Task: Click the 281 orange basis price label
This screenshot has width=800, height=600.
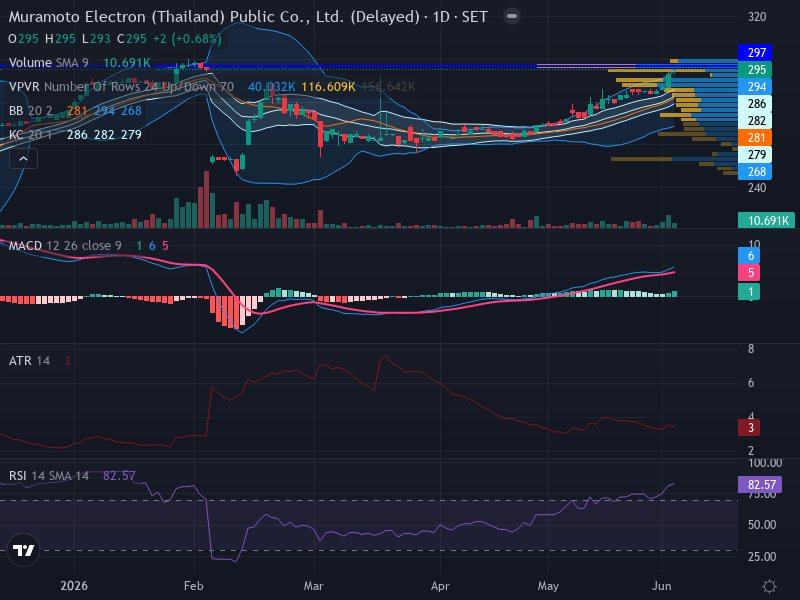Action: [755, 137]
